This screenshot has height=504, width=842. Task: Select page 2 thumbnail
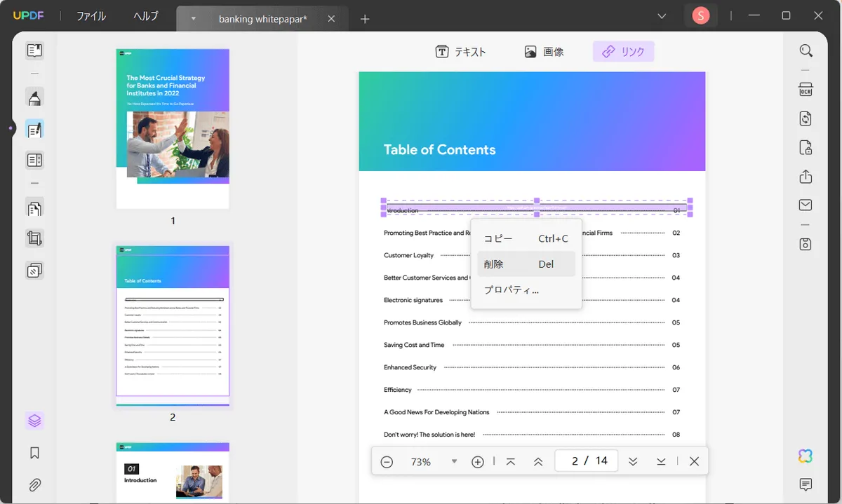(x=173, y=325)
